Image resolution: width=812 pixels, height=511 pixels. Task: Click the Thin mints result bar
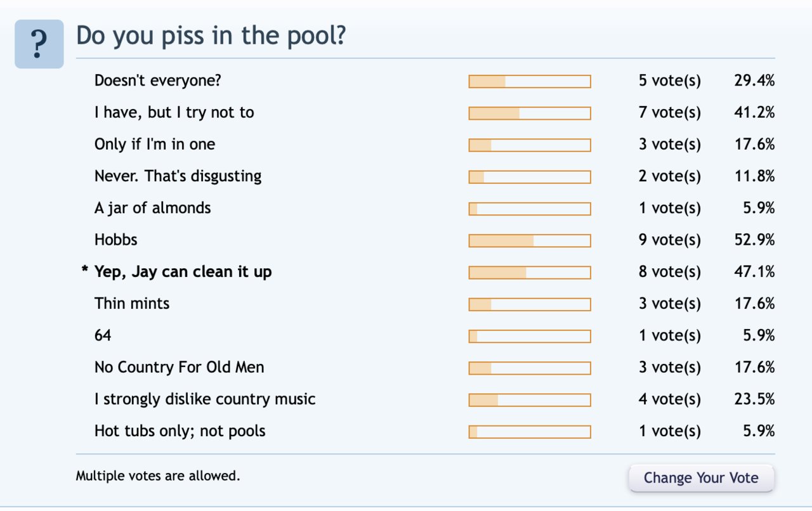tap(530, 304)
